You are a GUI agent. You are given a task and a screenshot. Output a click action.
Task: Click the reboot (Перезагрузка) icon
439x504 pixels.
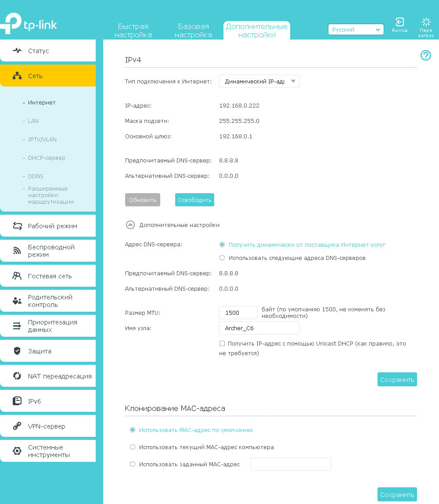(426, 22)
